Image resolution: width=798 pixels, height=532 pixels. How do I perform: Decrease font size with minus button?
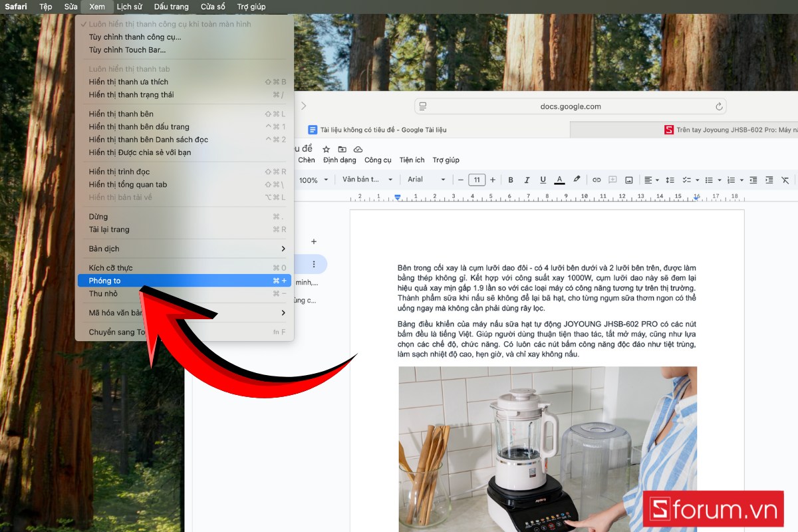(460, 180)
